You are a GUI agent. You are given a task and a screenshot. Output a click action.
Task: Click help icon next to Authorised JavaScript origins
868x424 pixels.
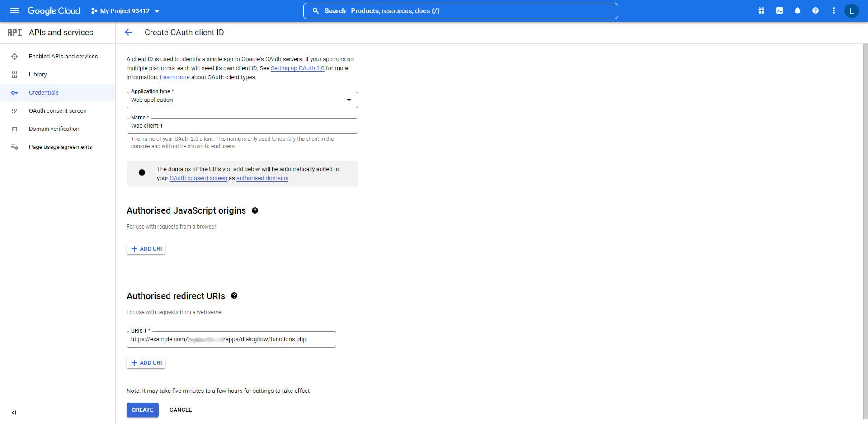[x=255, y=210]
